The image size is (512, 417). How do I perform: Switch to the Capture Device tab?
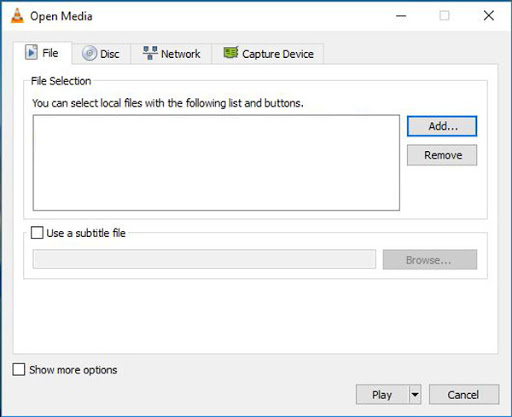tap(268, 53)
